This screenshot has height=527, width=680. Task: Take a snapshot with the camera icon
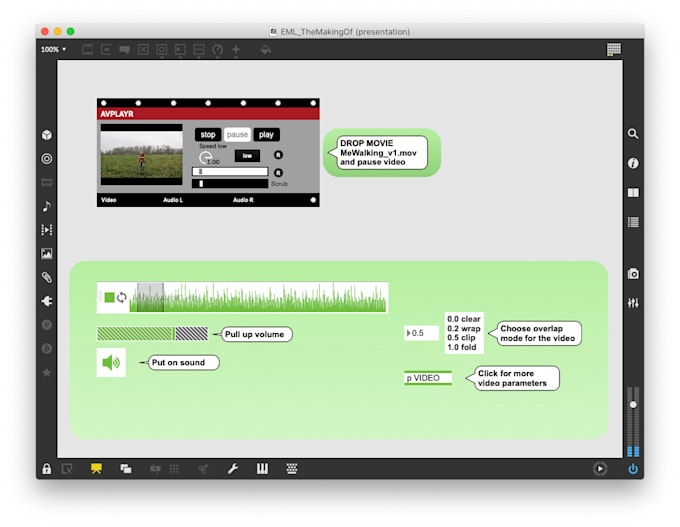[x=633, y=274]
